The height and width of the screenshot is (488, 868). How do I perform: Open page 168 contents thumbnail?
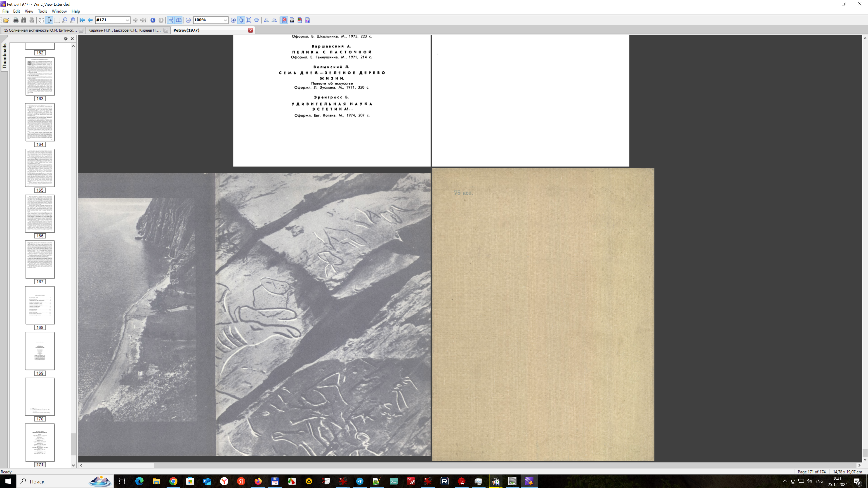click(40, 305)
